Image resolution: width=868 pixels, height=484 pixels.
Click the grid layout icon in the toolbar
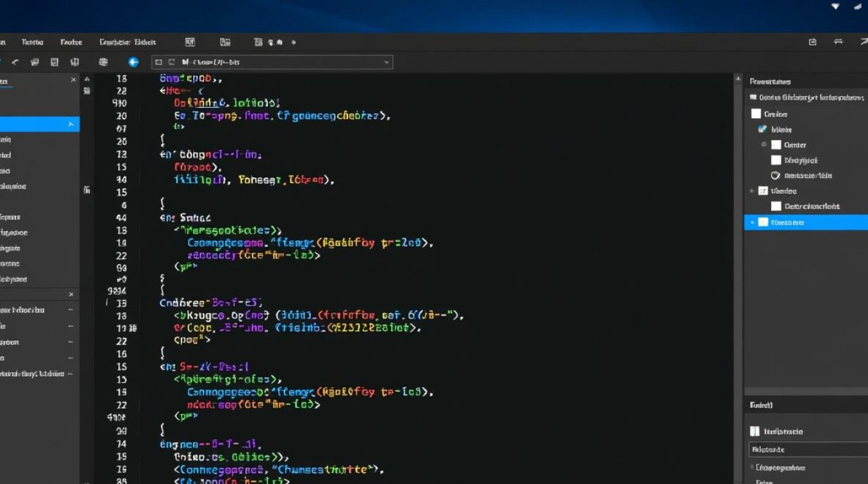coord(103,62)
